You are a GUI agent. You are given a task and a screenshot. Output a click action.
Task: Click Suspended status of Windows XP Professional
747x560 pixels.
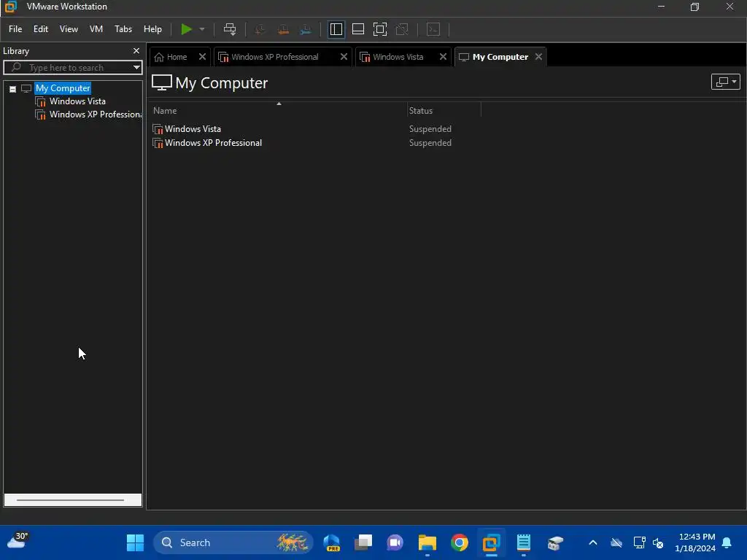pyautogui.click(x=430, y=143)
